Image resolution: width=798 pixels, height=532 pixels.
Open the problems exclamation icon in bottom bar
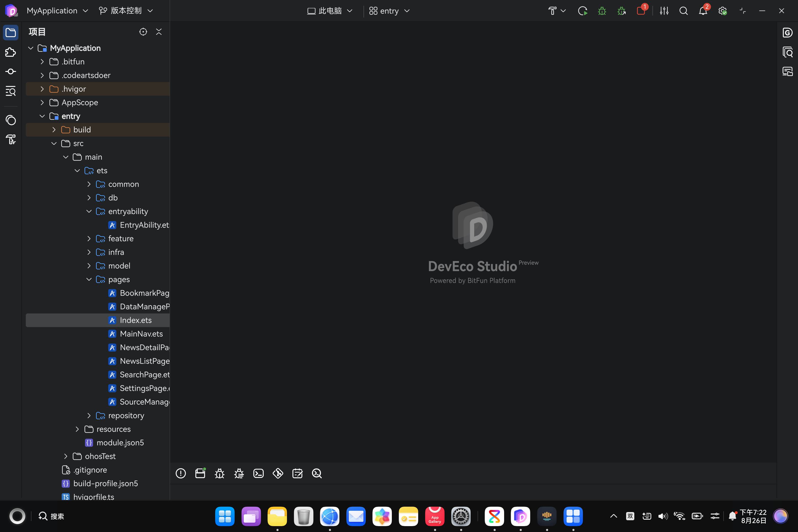click(181, 473)
